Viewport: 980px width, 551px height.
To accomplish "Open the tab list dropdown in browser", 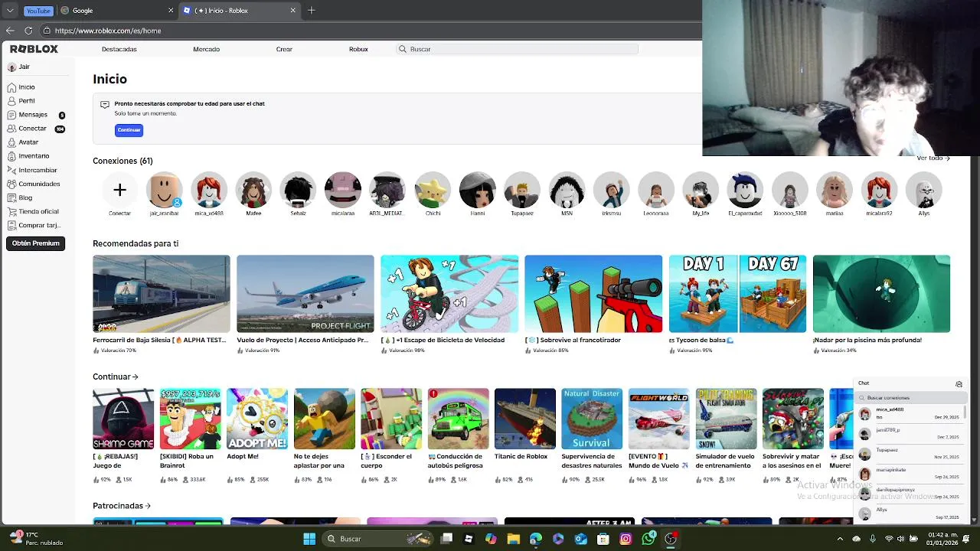I will (x=10, y=11).
